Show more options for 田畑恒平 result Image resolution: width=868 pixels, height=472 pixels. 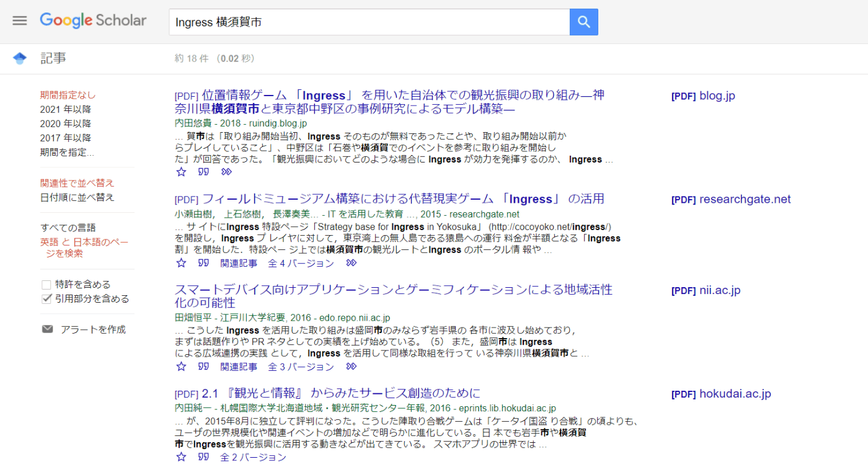pos(352,367)
